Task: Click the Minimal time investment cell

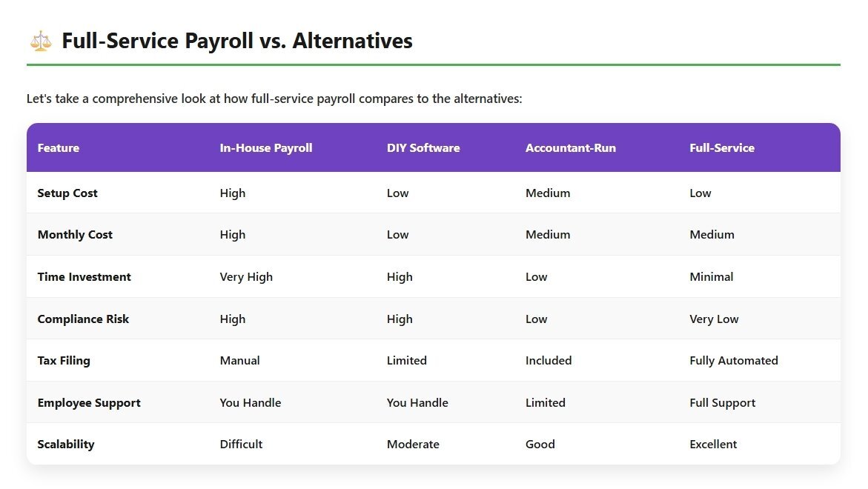Action: (711, 276)
